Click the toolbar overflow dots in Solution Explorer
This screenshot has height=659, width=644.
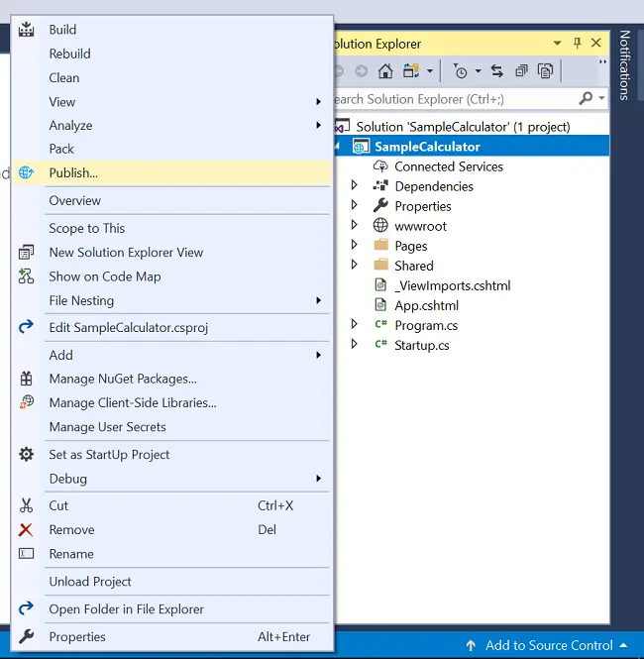click(602, 61)
